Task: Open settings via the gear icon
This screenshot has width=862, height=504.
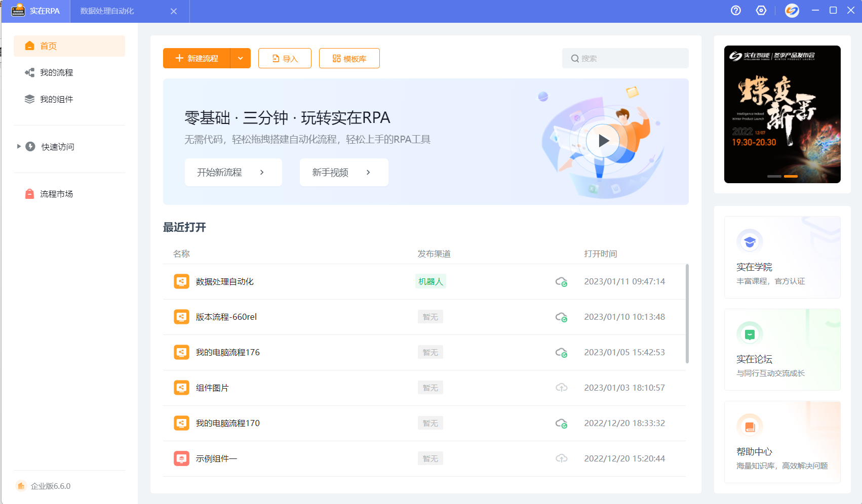Action: tap(761, 11)
